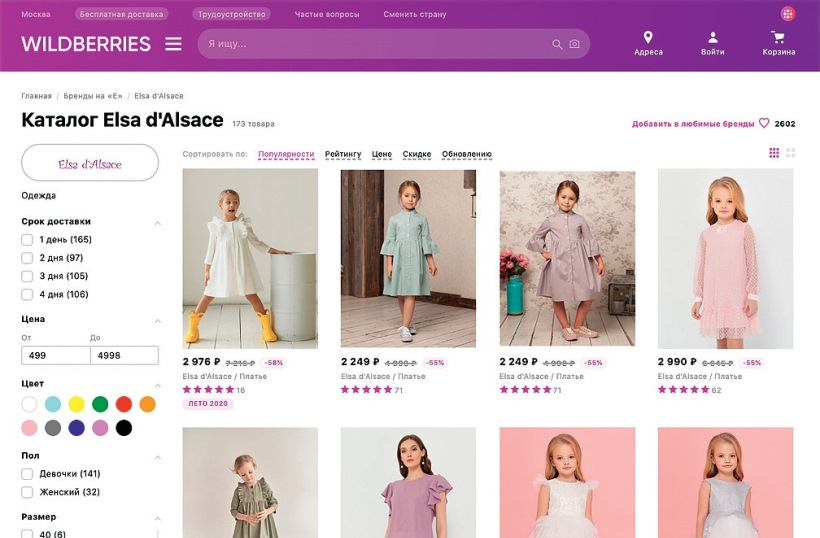The width and height of the screenshot is (820, 538).
Task: Open Адреса location pin icon
Action: (648, 37)
